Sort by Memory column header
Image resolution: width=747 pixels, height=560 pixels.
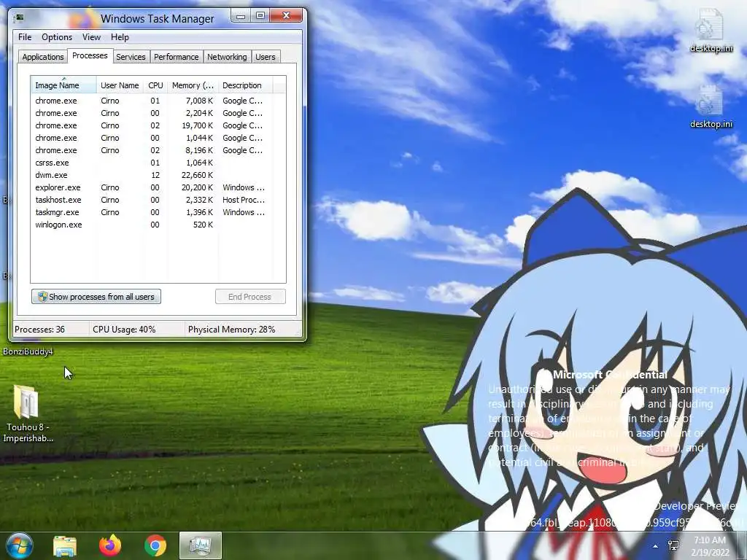point(193,85)
